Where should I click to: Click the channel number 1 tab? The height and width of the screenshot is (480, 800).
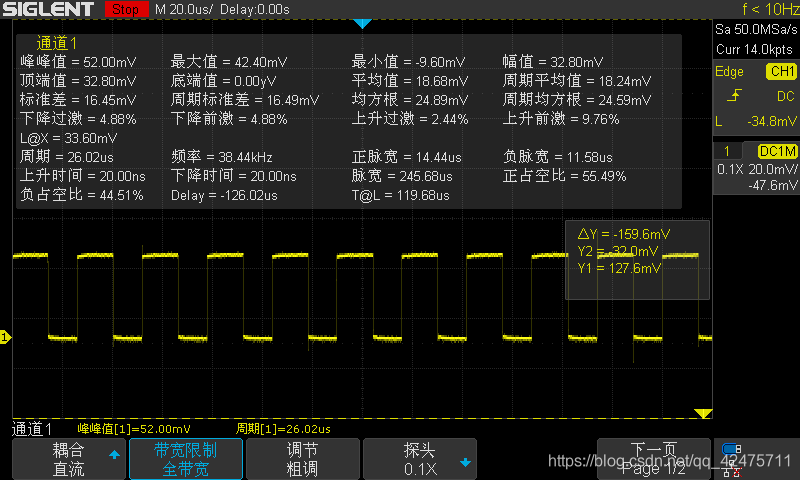coord(727,151)
